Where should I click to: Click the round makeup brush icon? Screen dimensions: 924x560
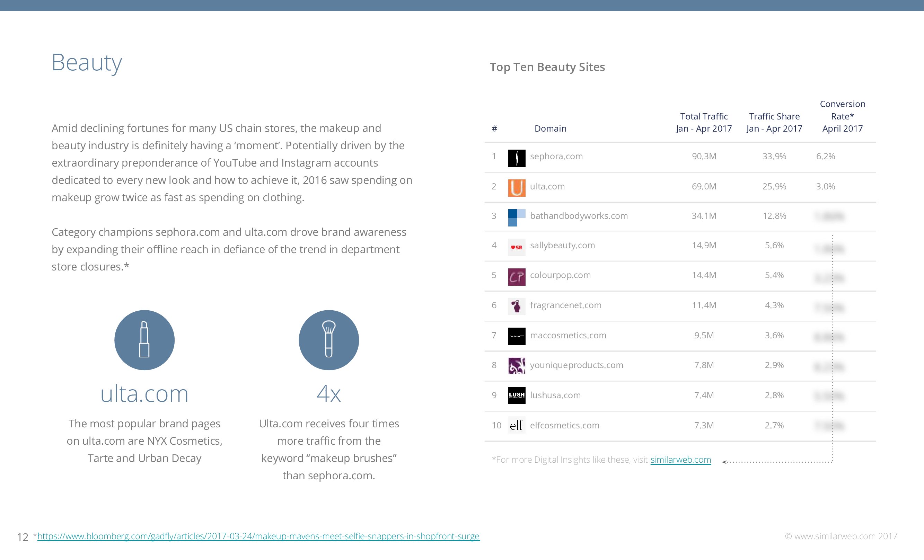tap(328, 340)
